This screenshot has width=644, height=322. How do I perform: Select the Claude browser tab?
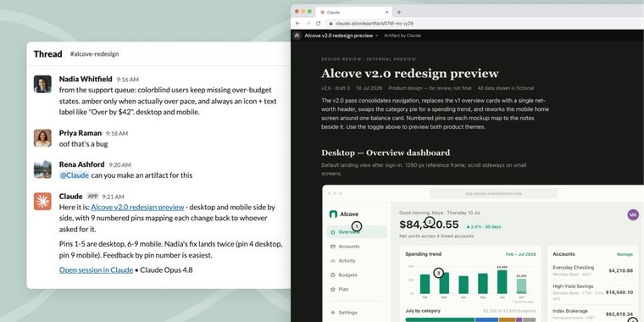(x=354, y=13)
